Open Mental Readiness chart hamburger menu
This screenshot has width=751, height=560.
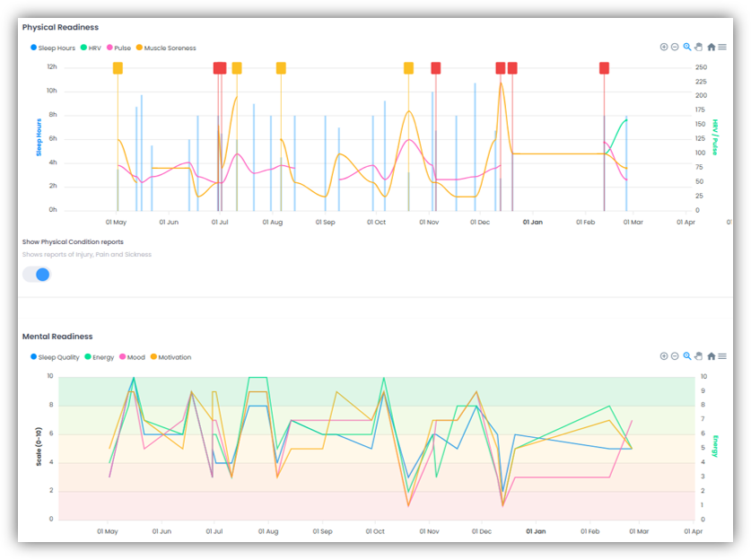coord(722,356)
